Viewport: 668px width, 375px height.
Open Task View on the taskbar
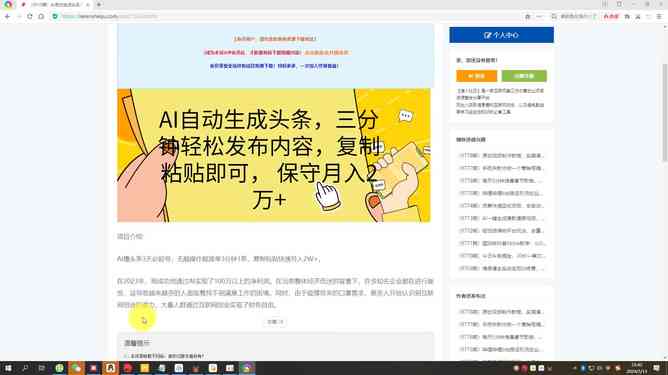[x=41, y=368]
